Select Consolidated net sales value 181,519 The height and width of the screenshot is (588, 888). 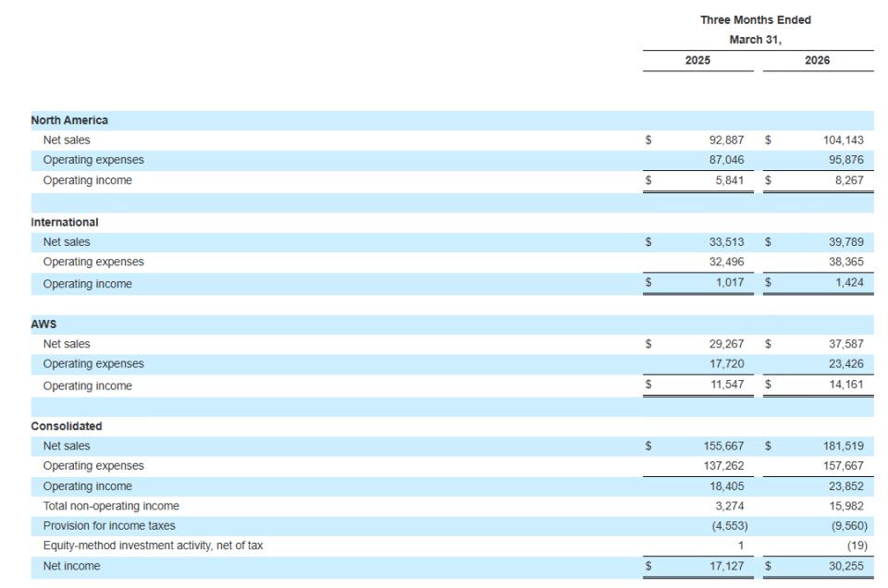(844, 446)
